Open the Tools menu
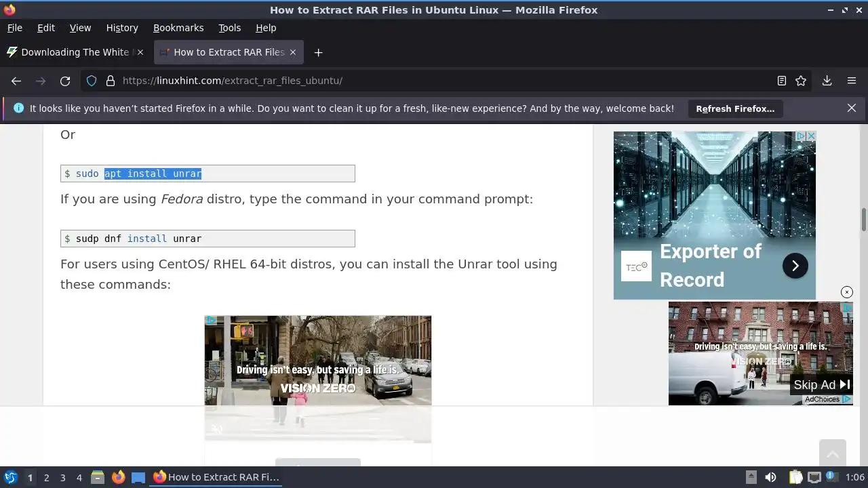The width and height of the screenshot is (868, 488). click(229, 28)
